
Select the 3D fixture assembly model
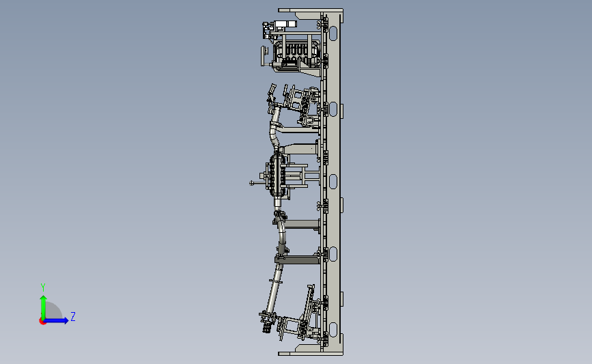(x=296, y=182)
